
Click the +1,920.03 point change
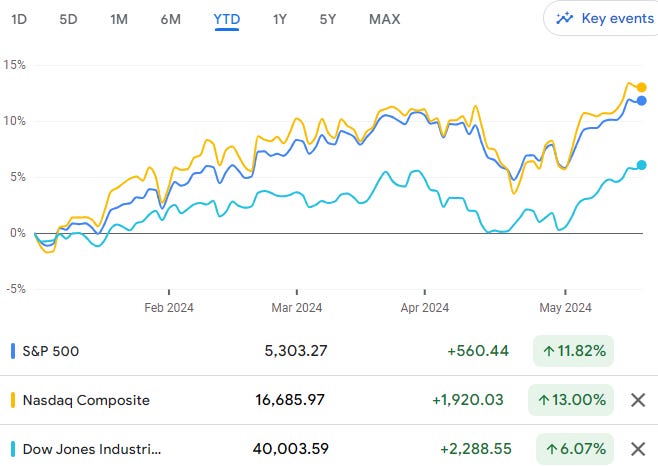pos(467,400)
